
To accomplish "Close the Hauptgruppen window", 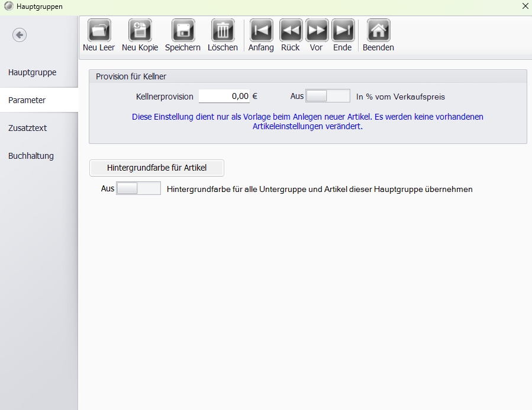I will pos(525,6).
